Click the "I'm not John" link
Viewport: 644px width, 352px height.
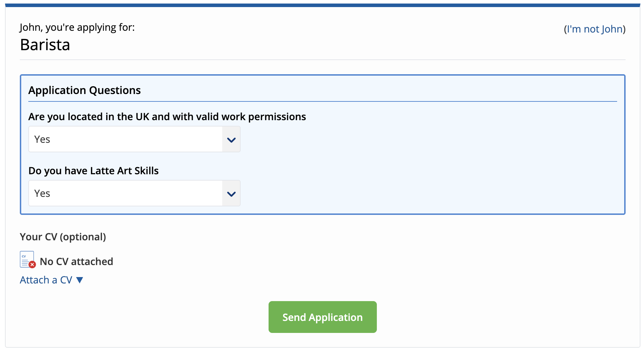594,29
